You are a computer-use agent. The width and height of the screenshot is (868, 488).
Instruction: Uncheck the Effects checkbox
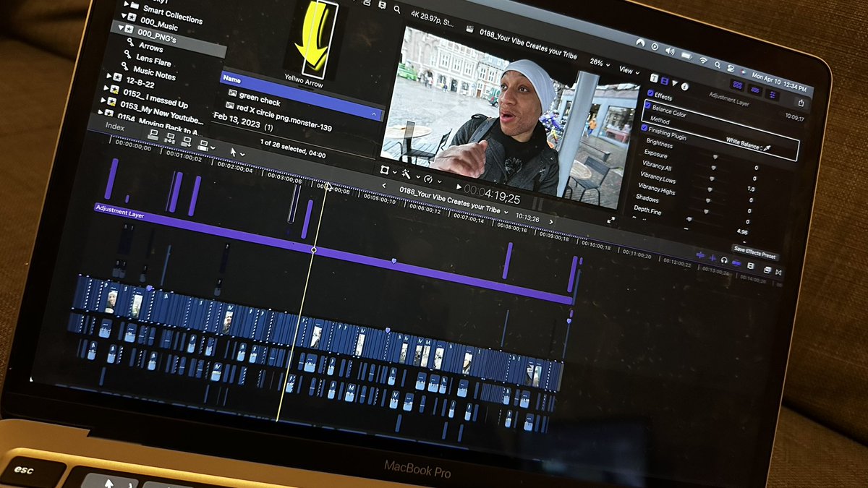[650, 93]
